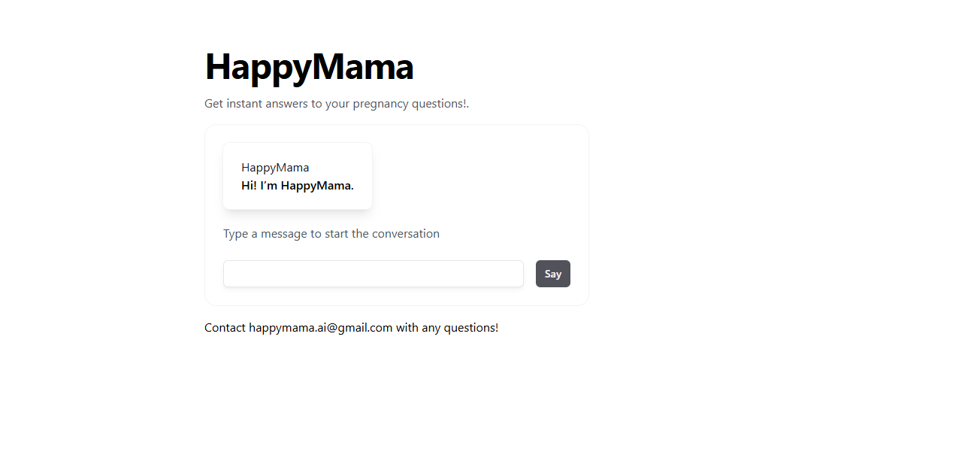Viewport: 980px width, 467px height.
Task: Click the word "answers" in the tagline
Action: coord(286,104)
